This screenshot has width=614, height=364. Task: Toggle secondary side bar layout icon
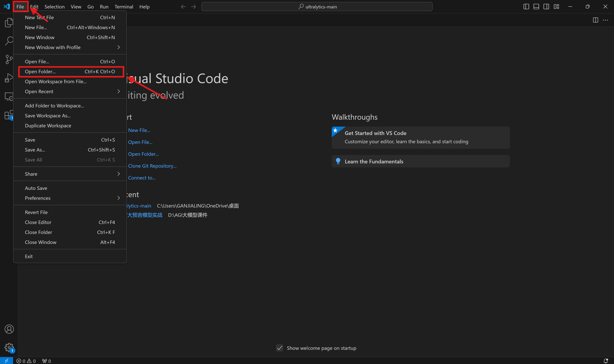(546, 7)
